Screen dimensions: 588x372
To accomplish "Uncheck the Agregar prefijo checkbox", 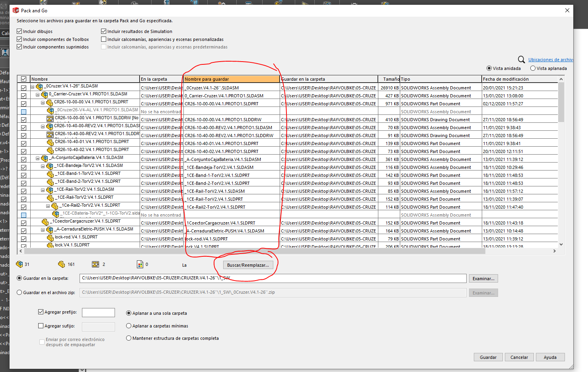I will coord(41,312).
